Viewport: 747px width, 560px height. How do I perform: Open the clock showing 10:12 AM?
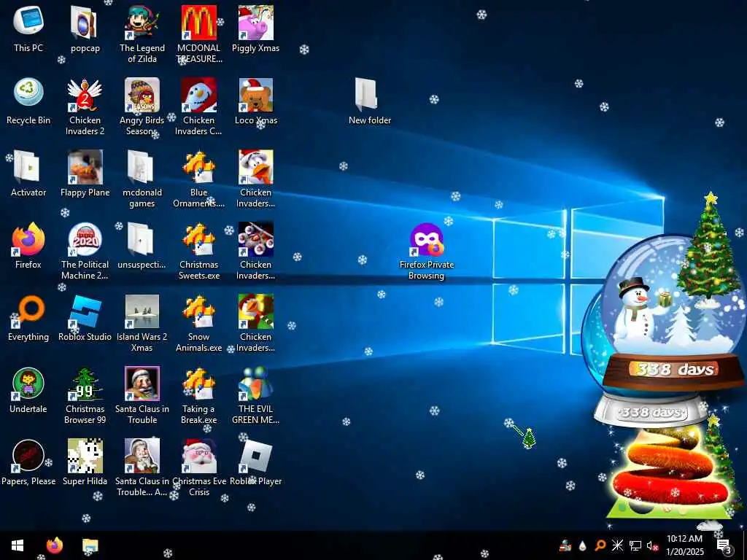pos(684,545)
